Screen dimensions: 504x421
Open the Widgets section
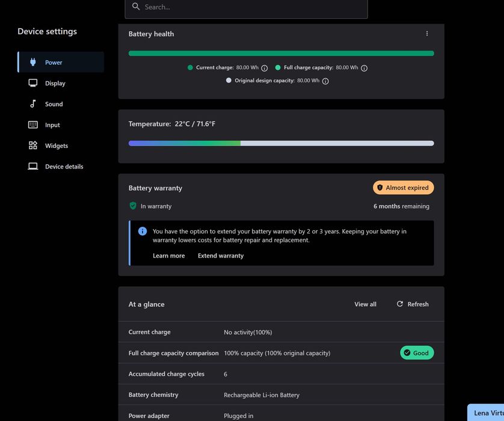(x=61, y=146)
